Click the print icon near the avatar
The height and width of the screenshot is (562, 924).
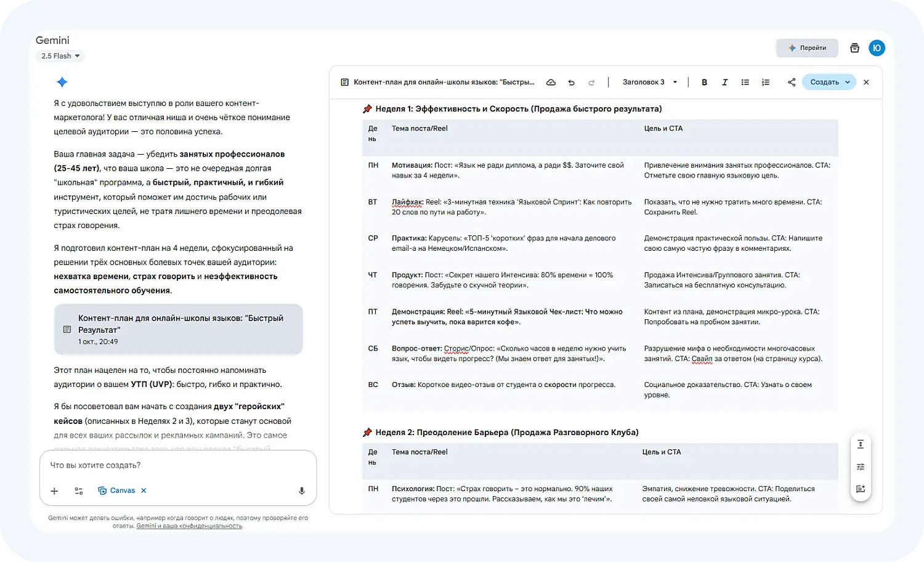854,47
